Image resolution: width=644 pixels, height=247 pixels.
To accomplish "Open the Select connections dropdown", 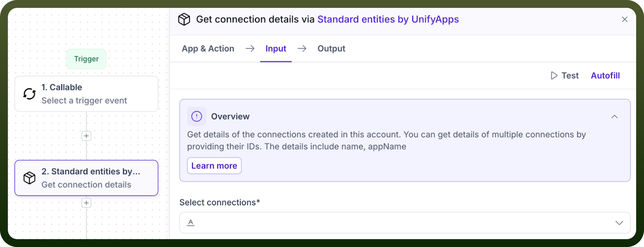I will pyautogui.click(x=405, y=223).
